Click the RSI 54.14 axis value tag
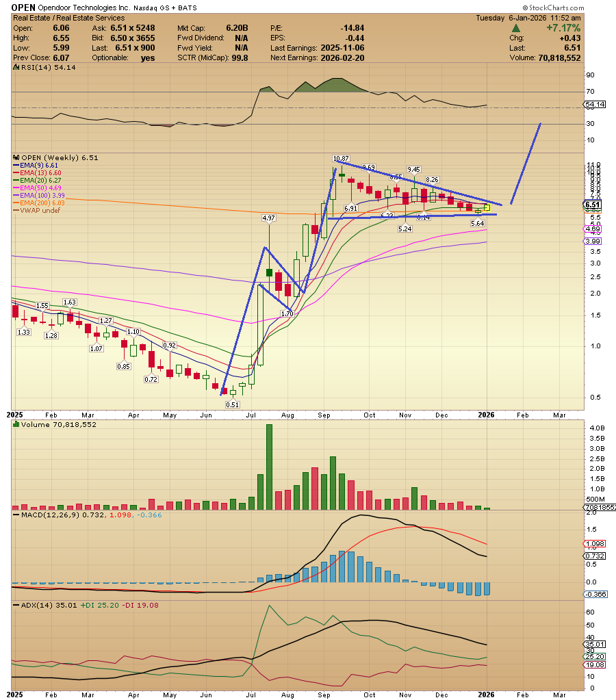Image resolution: width=616 pixels, height=700 pixels. [595, 105]
